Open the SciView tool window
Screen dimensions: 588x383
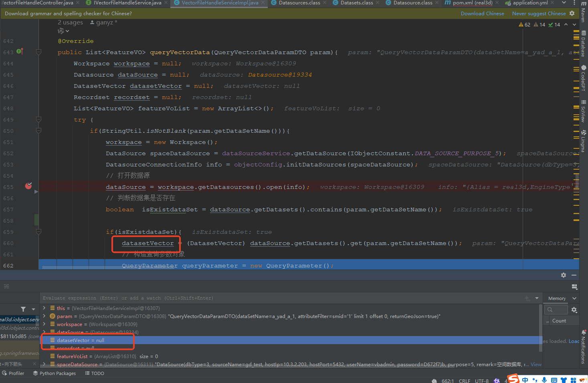[584, 111]
